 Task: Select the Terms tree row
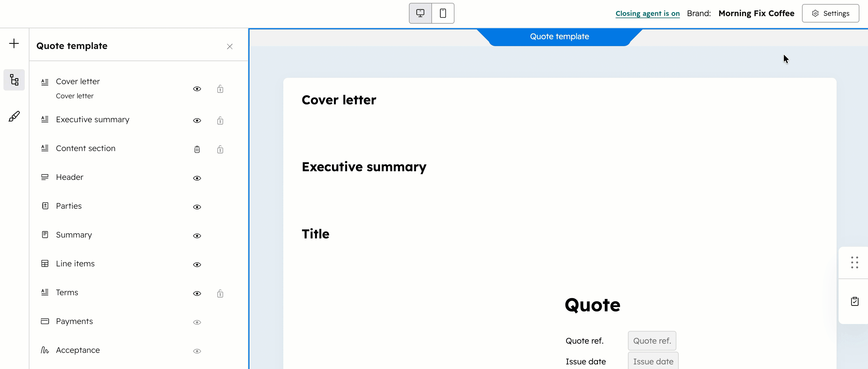click(139, 293)
